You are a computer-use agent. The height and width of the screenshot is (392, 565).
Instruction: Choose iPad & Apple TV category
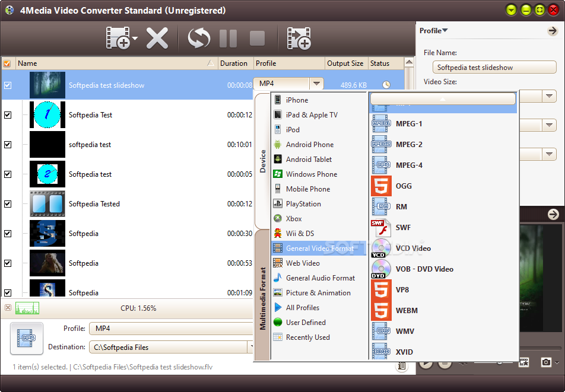click(x=319, y=115)
